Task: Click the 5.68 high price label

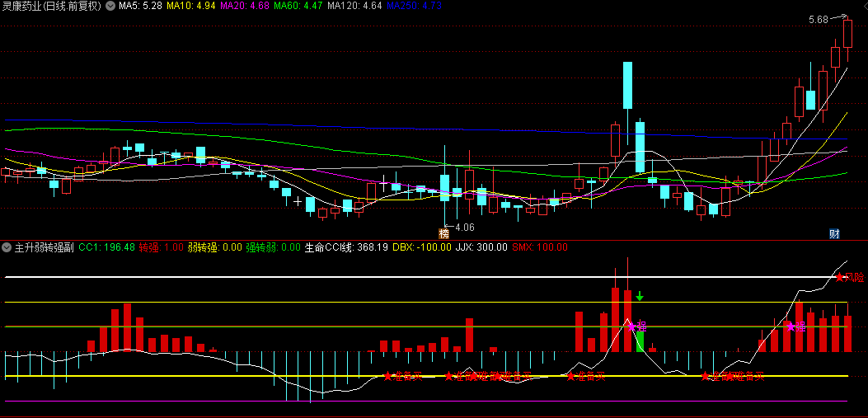Action: pos(819,20)
